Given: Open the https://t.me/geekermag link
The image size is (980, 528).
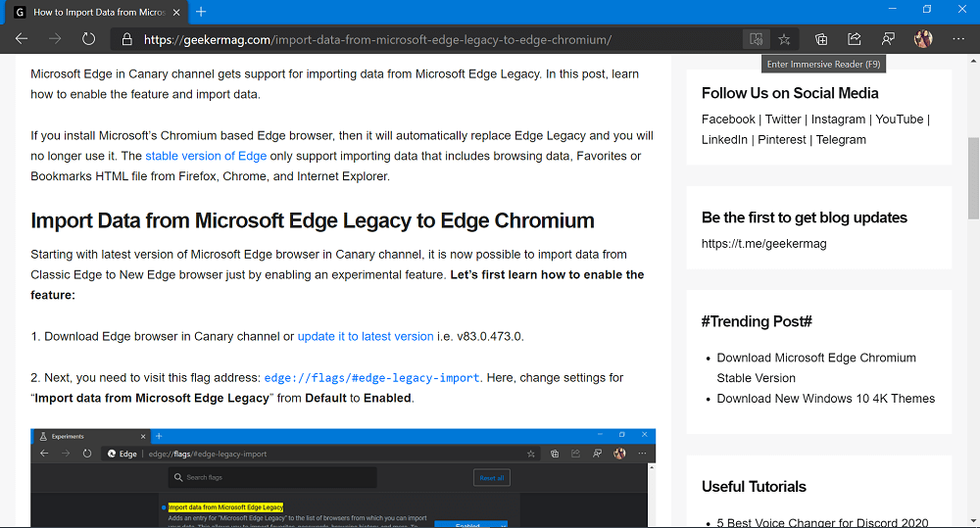Looking at the screenshot, I should click(x=763, y=243).
